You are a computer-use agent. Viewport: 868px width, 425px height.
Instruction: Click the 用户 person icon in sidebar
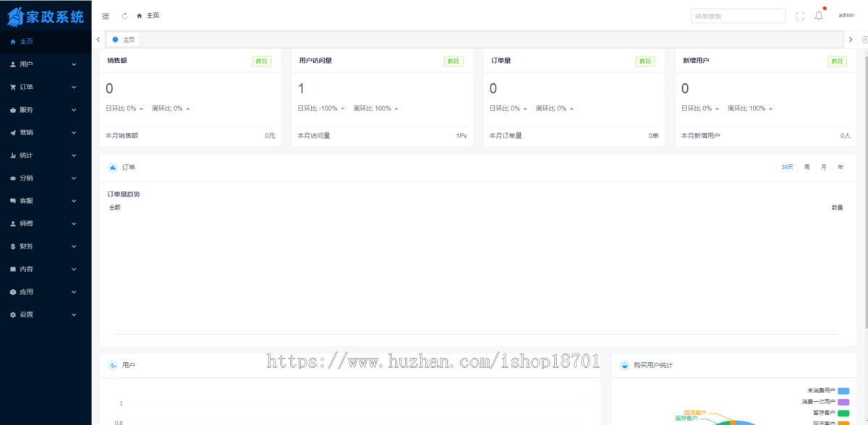click(13, 64)
